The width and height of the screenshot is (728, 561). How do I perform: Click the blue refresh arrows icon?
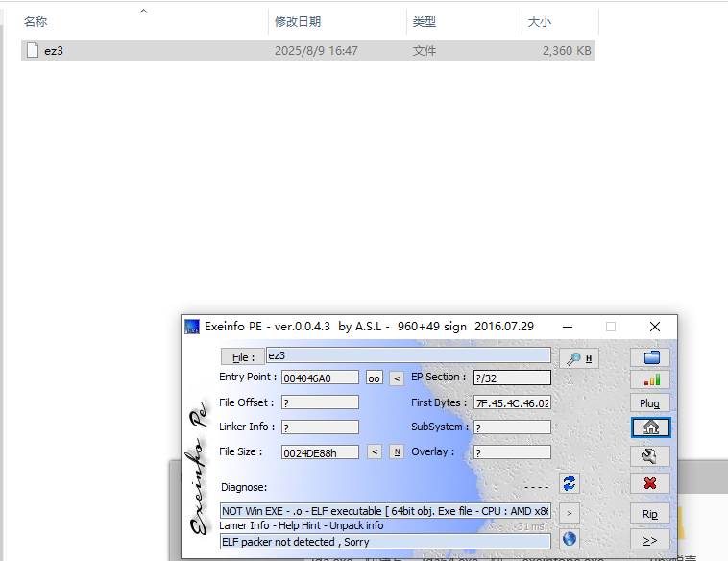(570, 483)
